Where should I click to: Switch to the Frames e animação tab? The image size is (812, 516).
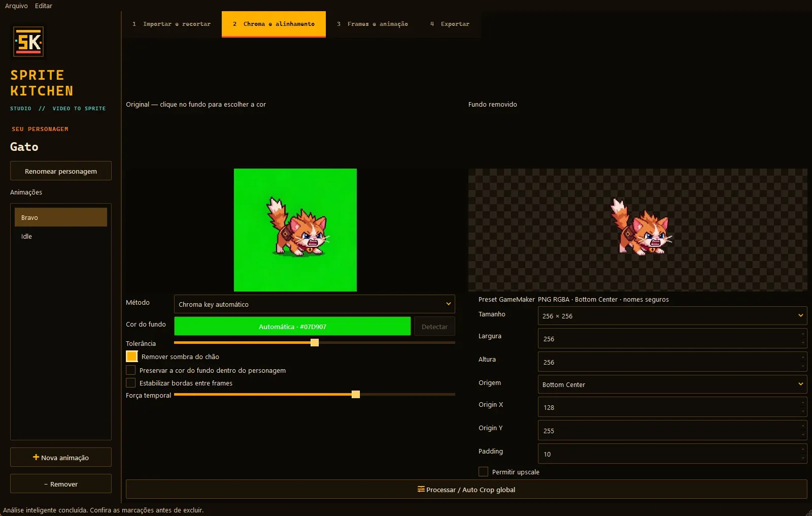point(373,24)
